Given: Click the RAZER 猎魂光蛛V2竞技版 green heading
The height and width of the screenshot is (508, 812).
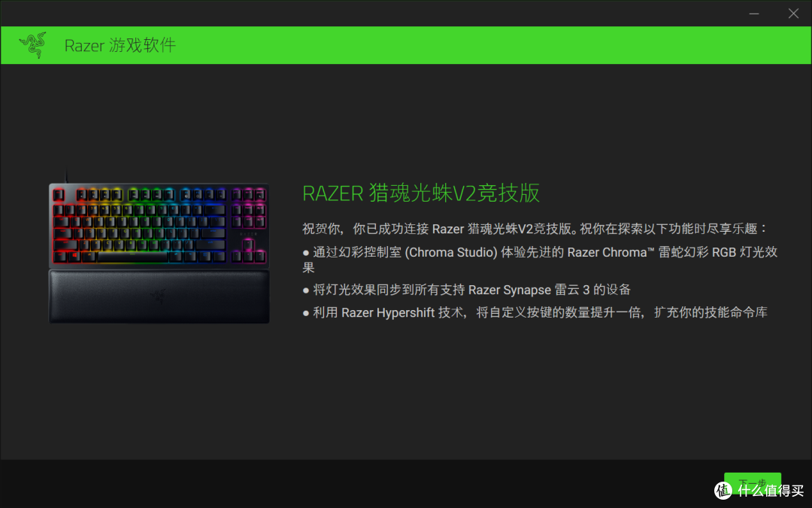Looking at the screenshot, I should point(421,193).
